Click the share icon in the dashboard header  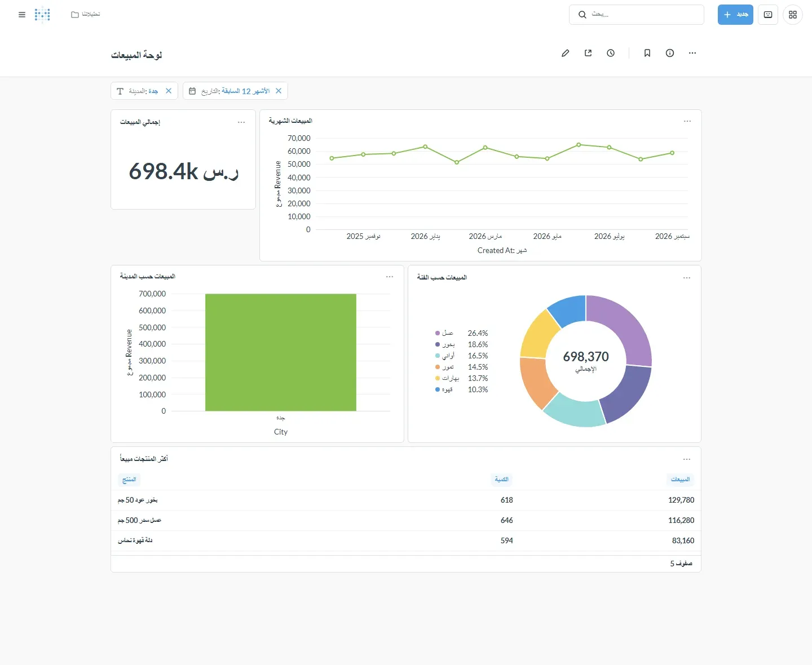[588, 53]
